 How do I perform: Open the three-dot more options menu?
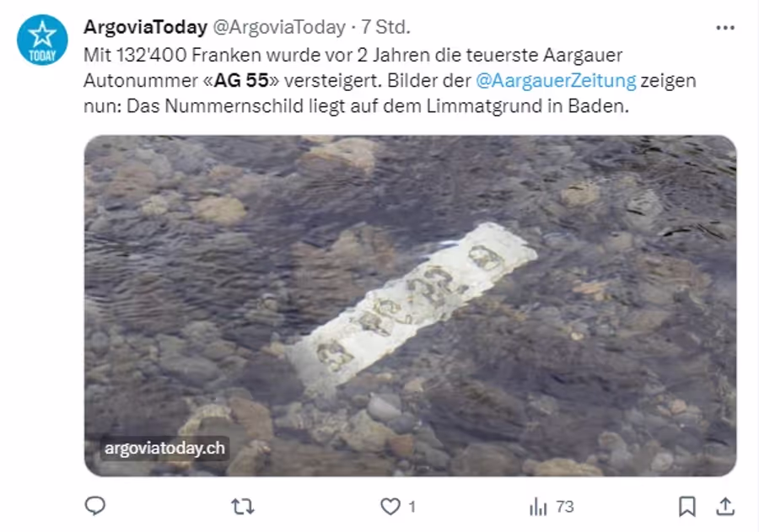click(725, 28)
